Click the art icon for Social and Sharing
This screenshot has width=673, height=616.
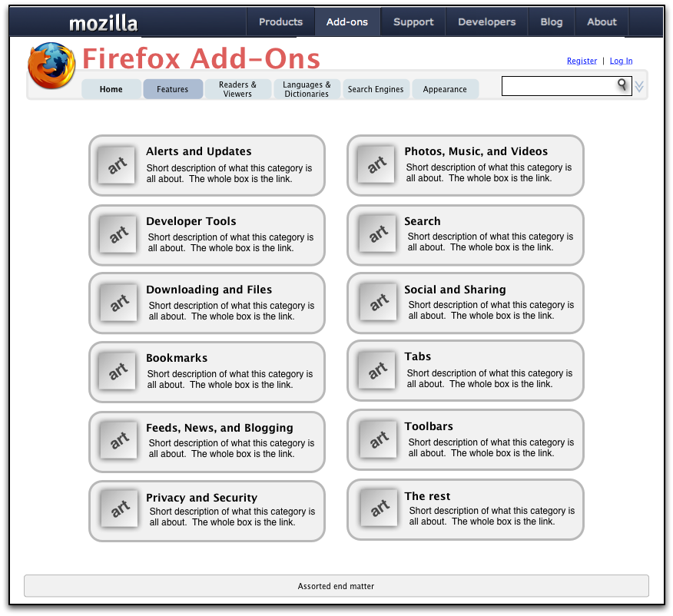378,302
